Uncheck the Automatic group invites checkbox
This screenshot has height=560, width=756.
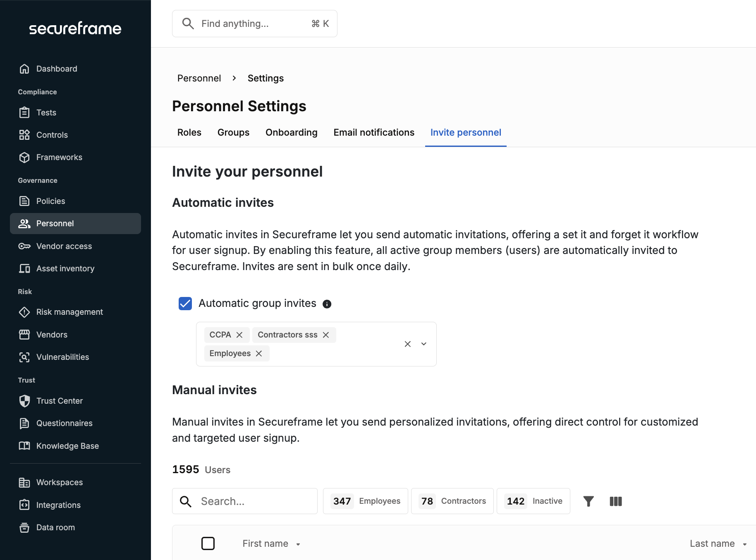tap(185, 304)
